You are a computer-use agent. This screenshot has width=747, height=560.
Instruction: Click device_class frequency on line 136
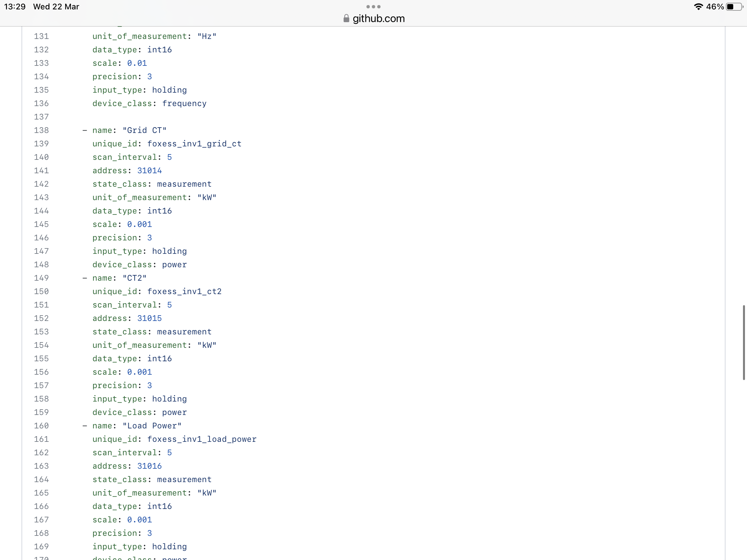click(x=184, y=104)
